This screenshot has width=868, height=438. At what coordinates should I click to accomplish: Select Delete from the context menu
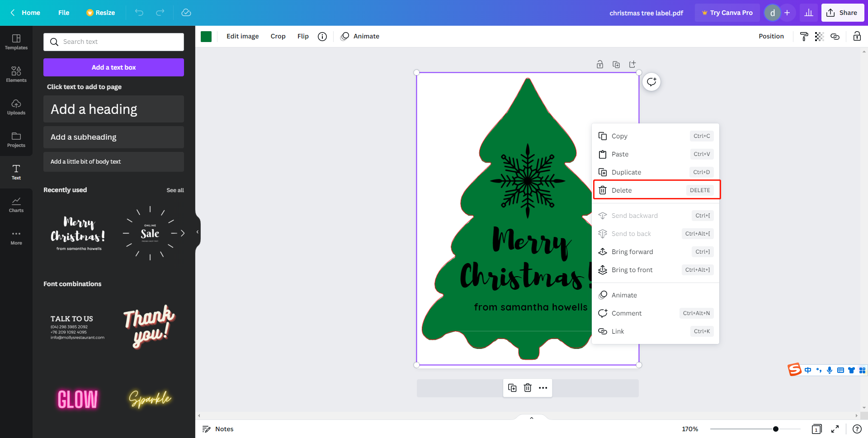pyautogui.click(x=656, y=190)
